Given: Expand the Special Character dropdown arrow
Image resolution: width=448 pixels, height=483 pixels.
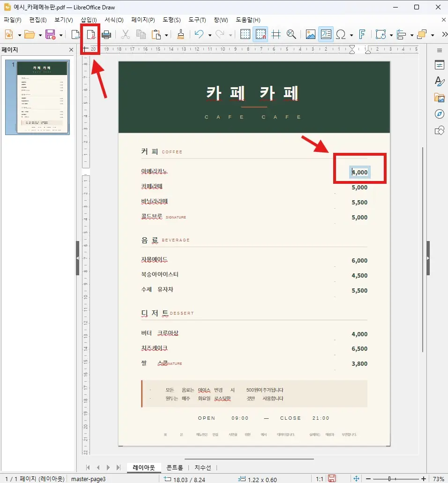Looking at the screenshot, I should click(351, 35).
